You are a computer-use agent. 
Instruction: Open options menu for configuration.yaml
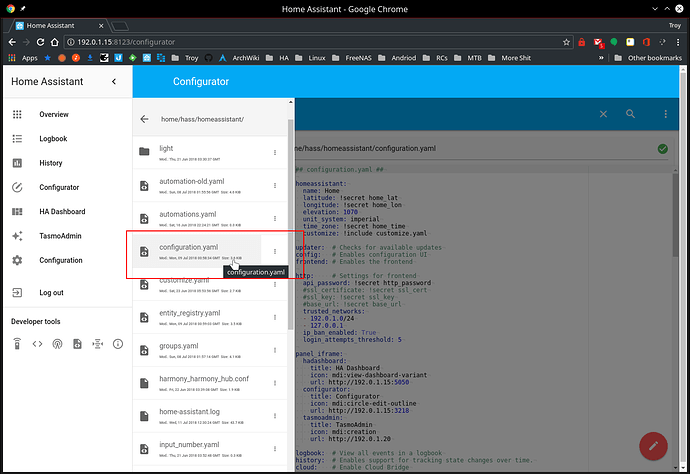tap(275, 251)
